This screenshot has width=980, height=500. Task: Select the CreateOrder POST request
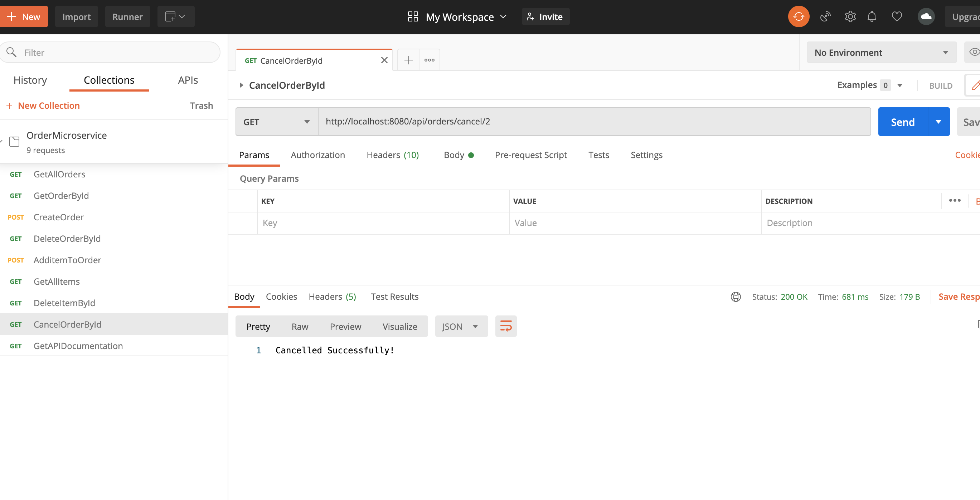(x=58, y=217)
